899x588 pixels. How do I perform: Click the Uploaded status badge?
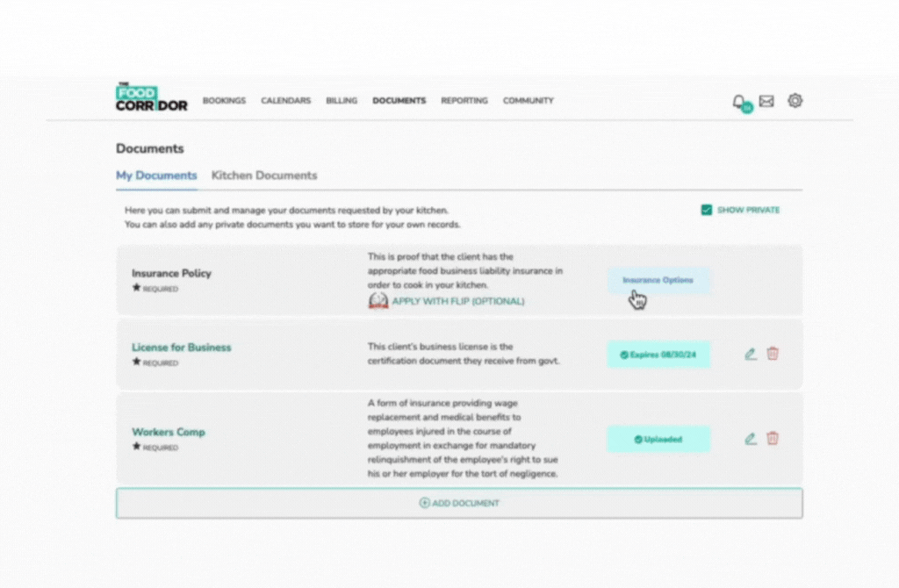click(658, 440)
